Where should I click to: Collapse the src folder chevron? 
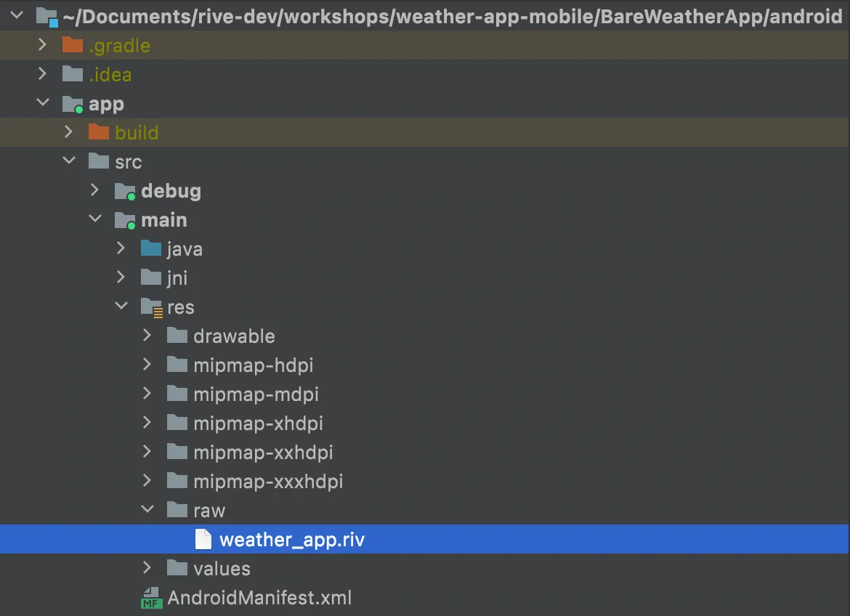click(x=69, y=160)
